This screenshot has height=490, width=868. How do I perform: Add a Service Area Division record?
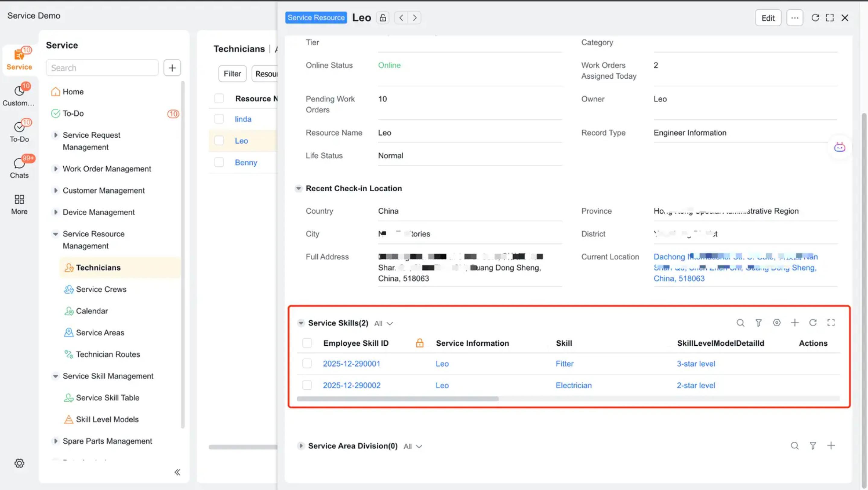(x=831, y=446)
